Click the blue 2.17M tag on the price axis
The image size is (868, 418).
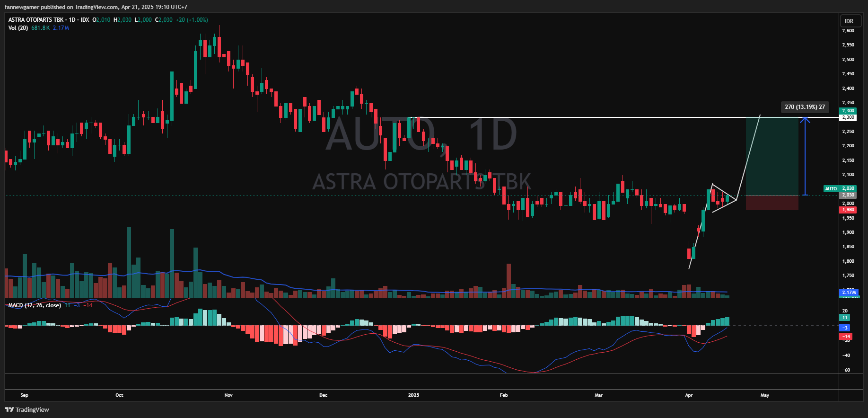click(848, 293)
